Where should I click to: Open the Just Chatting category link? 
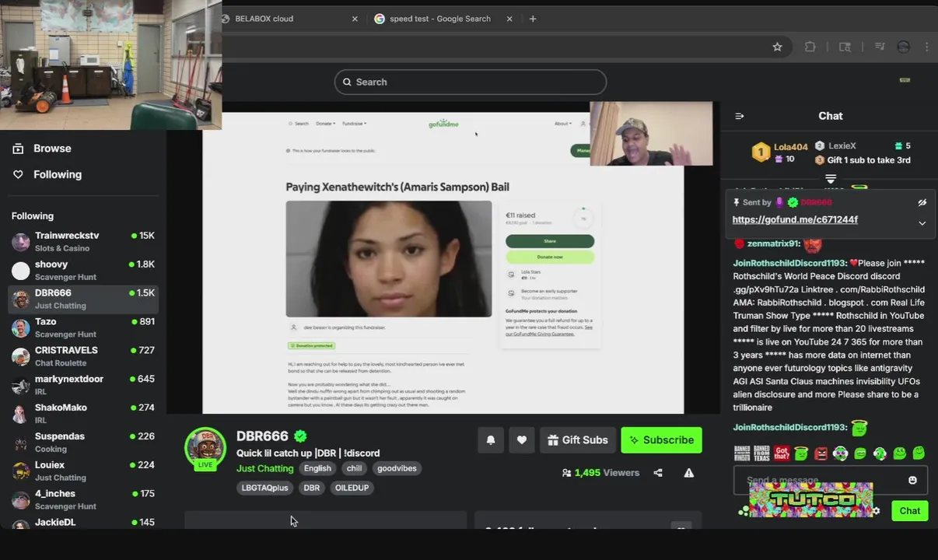coord(265,468)
